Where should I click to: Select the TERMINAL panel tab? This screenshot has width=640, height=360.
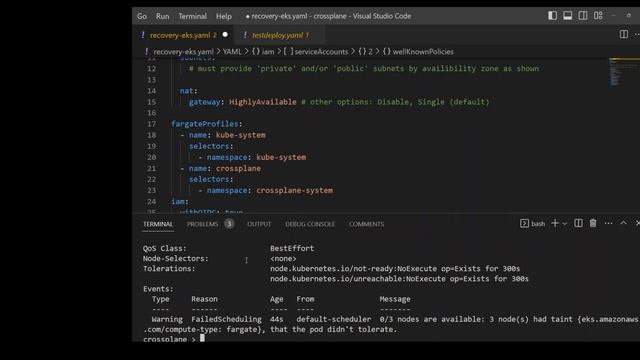158,224
